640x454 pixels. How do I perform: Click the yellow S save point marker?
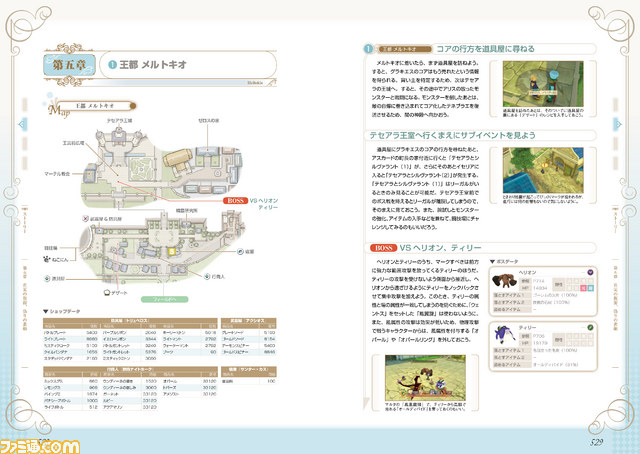[x=172, y=252]
